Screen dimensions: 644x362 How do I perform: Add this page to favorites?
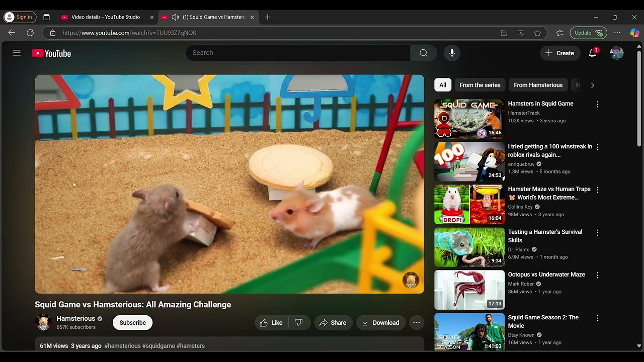point(537,33)
